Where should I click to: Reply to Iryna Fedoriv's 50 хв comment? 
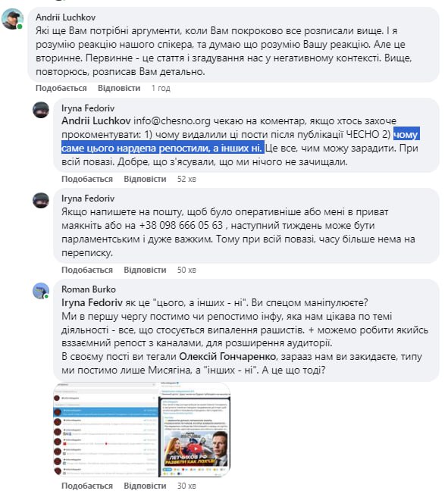[x=145, y=270]
